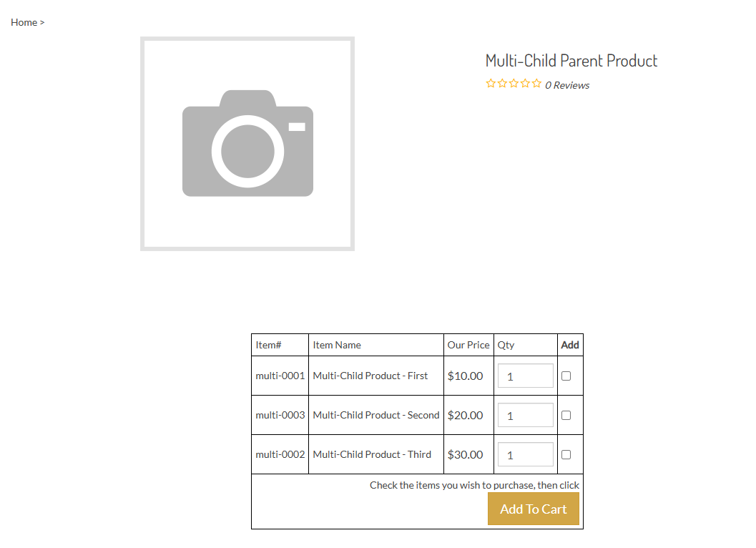Select the fifth rating star
The width and height of the screenshot is (756, 548).
click(536, 83)
